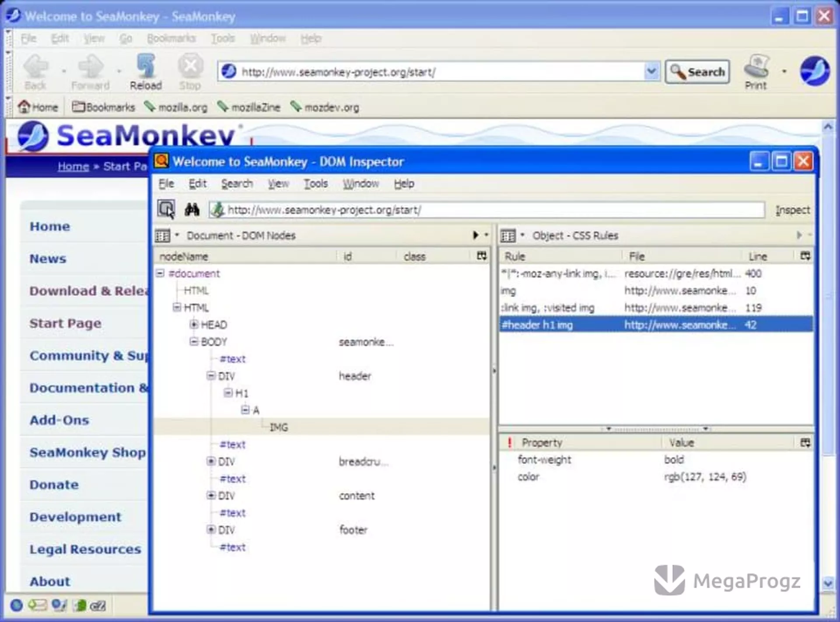
Task: Click the News link in SeaMonkey page sidebar
Action: 48,259
